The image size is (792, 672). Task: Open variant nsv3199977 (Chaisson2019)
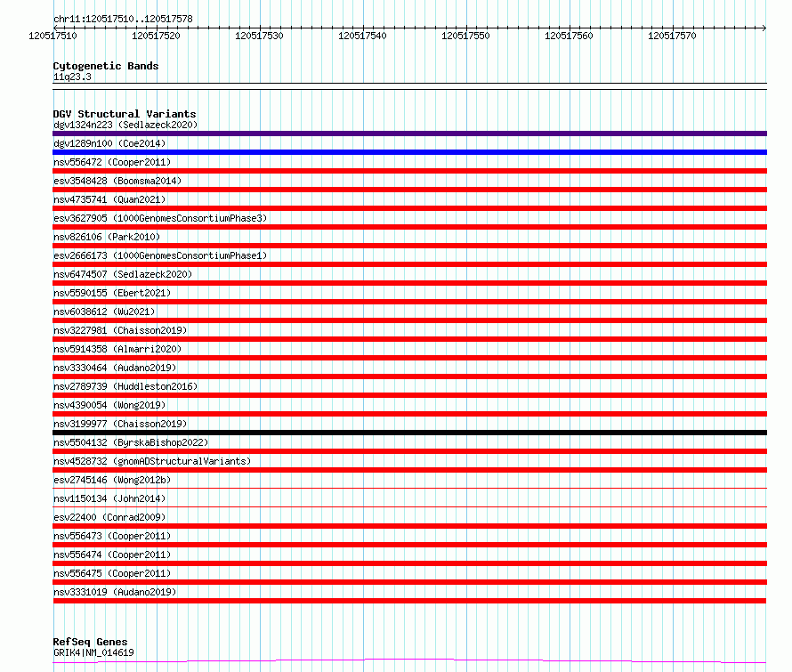[120, 424]
